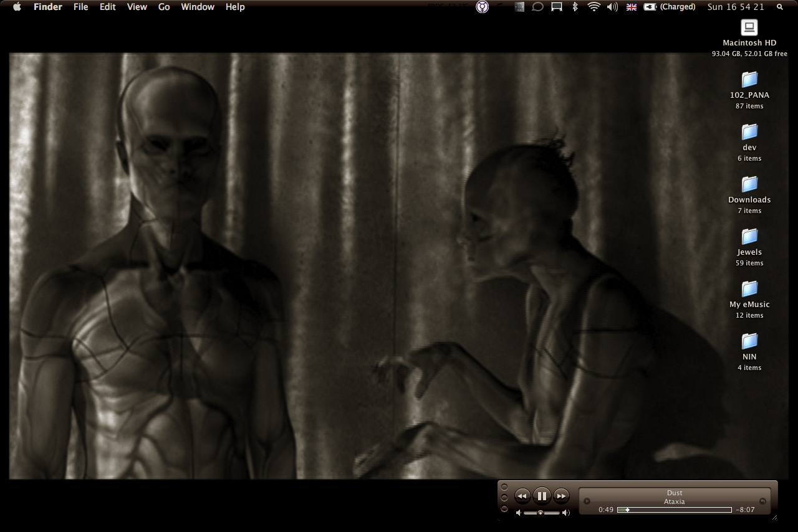Screen dimensions: 798x532
Task: Open the displays menu bar icon
Action: pyautogui.click(x=557, y=7)
